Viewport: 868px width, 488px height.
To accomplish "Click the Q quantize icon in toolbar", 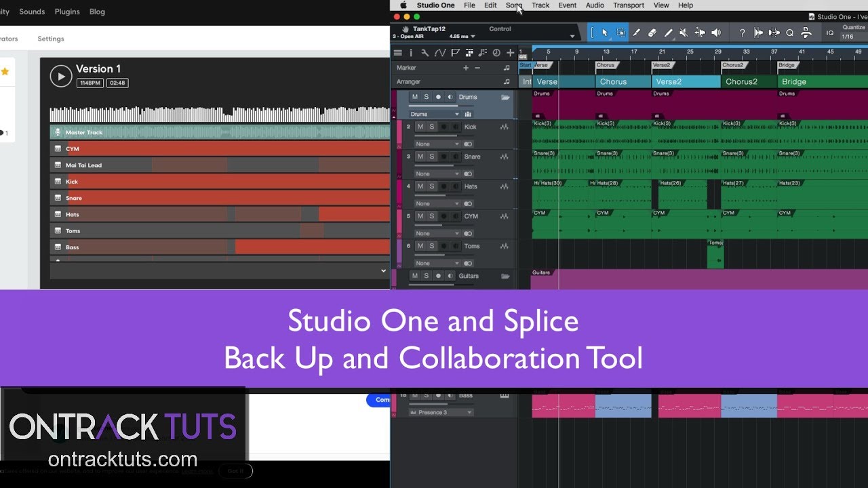I will tap(789, 33).
